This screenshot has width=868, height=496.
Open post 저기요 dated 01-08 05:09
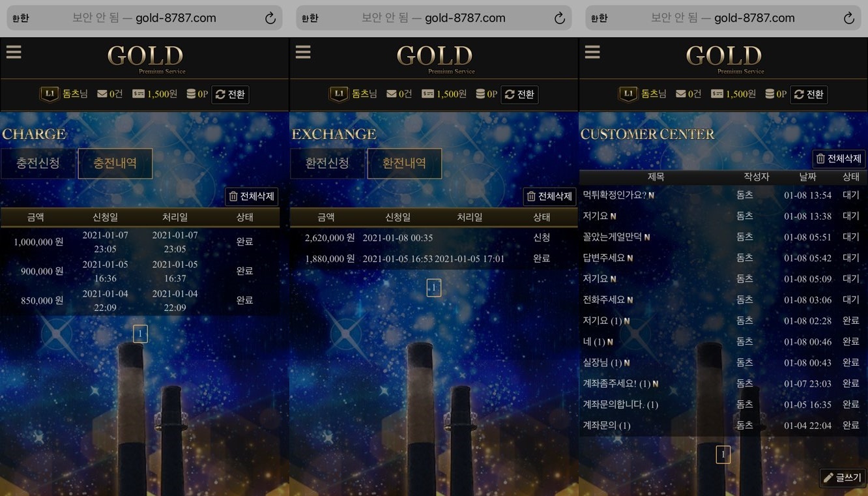click(x=596, y=278)
